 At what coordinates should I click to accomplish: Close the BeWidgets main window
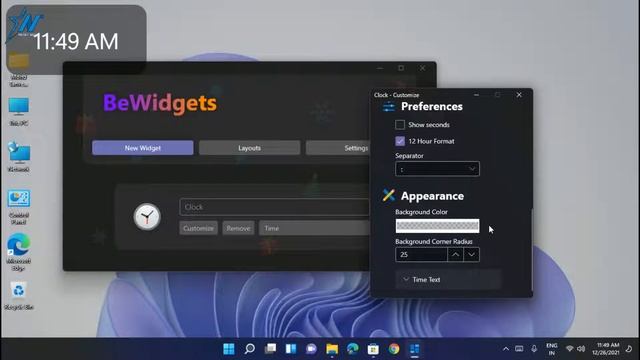[x=422, y=68]
